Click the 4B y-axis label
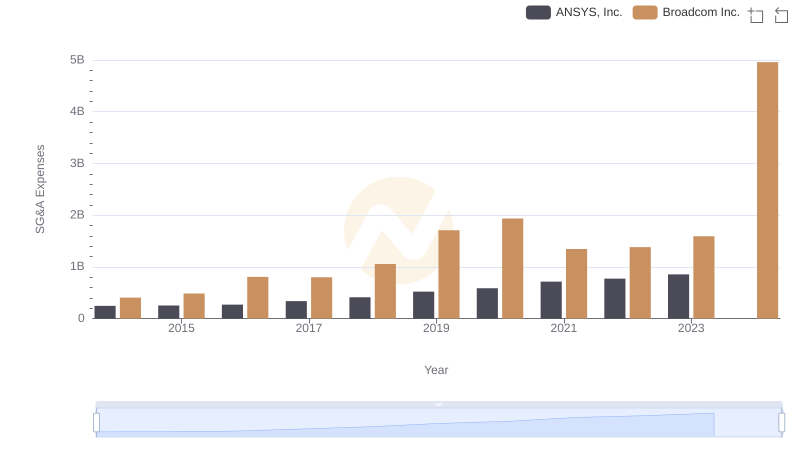The height and width of the screenshot is (461, 800). (77, 111)
